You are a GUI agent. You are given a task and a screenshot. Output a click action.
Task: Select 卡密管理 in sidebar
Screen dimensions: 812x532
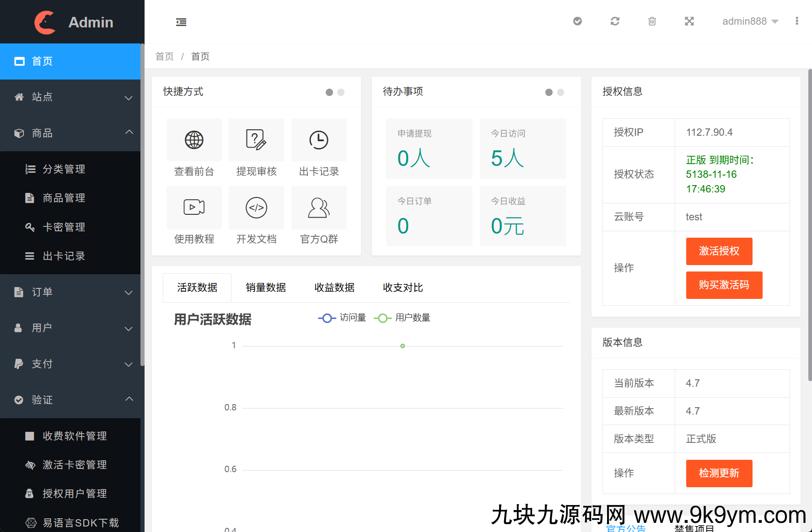pyautogui.click(x=64, y=227)
